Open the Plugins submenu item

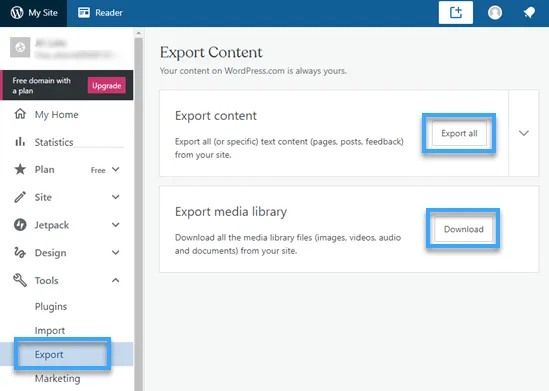point(51,307)
